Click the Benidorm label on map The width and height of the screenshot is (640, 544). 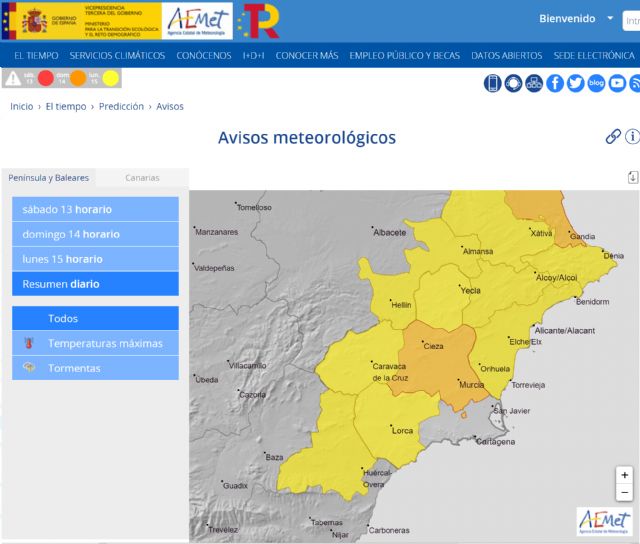(592, 302)
